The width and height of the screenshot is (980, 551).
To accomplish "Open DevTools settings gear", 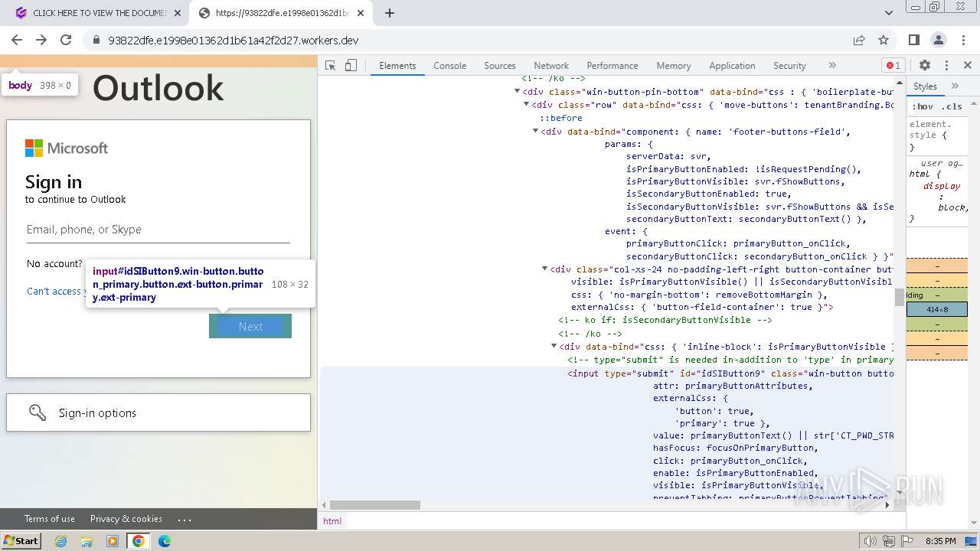I will coord(925,66).
